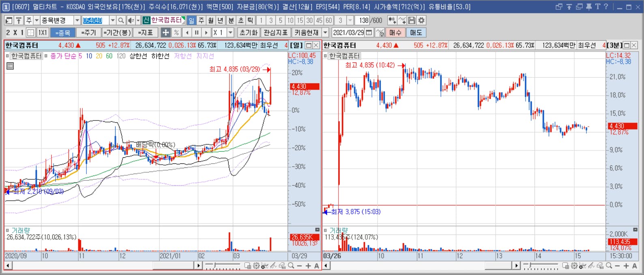Click the pin-to-top icon in toolbar
644x275 pixels.
coord(19,20)
